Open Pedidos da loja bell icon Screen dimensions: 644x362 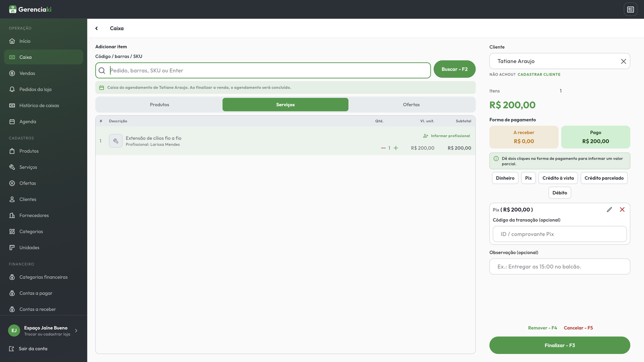[12, 89]
